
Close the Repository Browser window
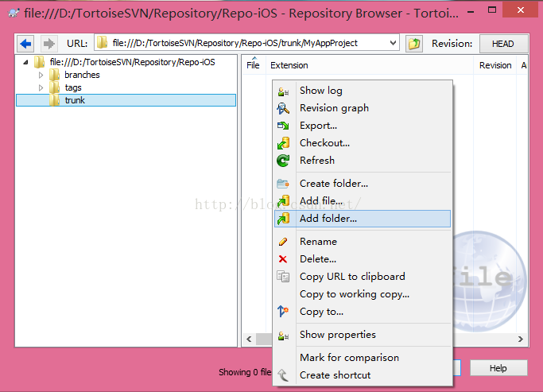[521, 10]
